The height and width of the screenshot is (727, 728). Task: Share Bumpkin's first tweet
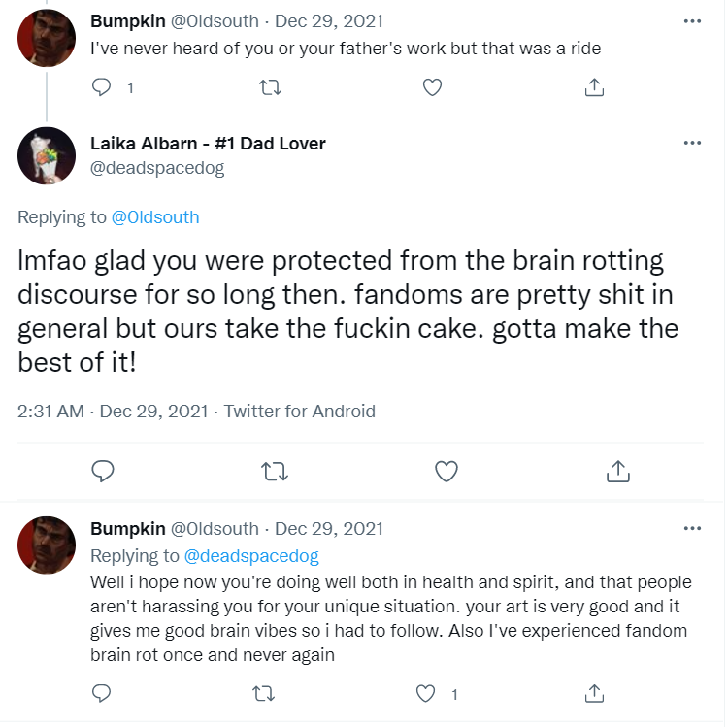(594, 87)
